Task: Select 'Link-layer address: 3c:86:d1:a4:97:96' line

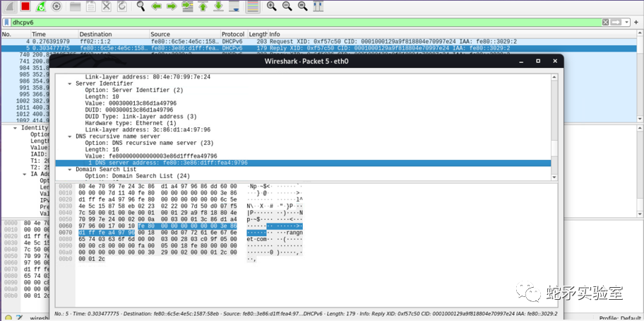Action: 148,130
